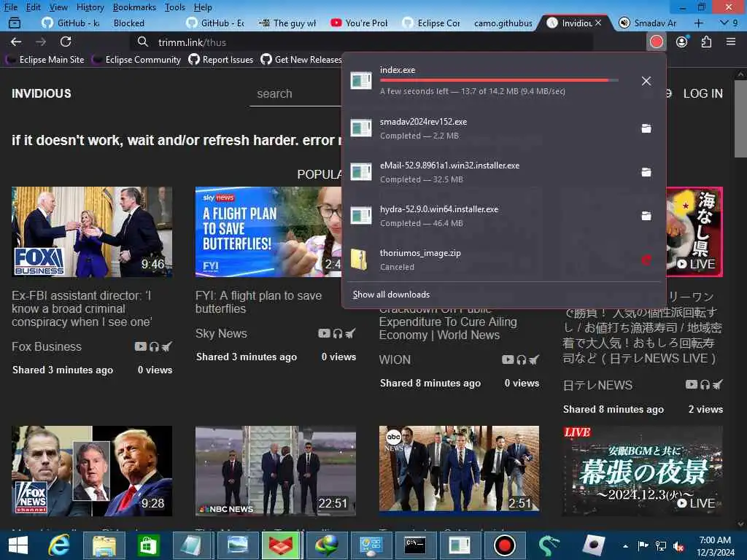Image resolution: width=747 pixels, height=560 pixels.
Task: Open the Sky News butterflies video thumbnail
Action: (x=268, y=232)
